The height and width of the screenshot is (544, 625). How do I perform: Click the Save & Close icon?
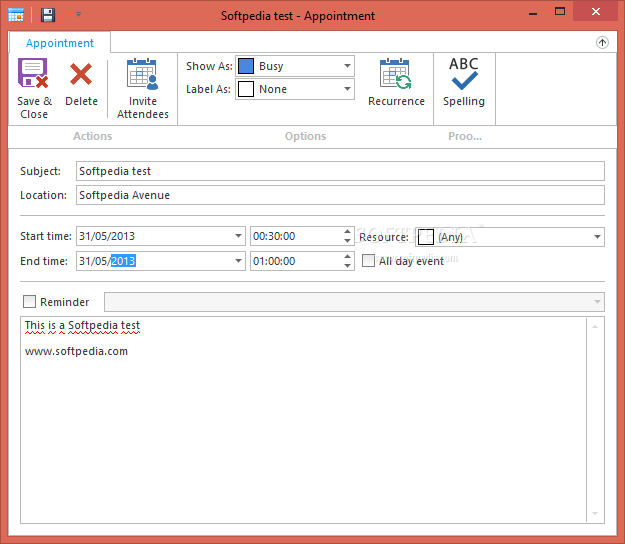[33, 73]
